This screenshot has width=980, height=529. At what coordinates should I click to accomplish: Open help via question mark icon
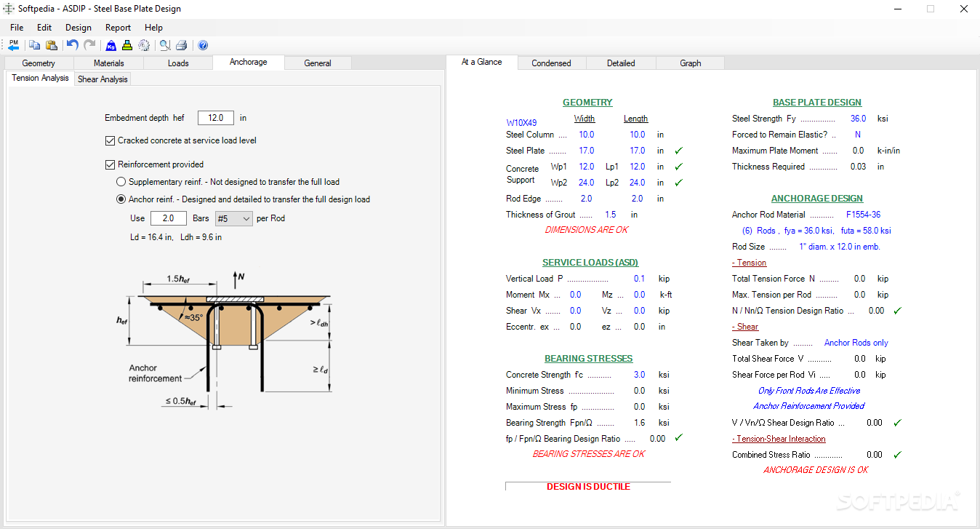click(x=203, y=45)
